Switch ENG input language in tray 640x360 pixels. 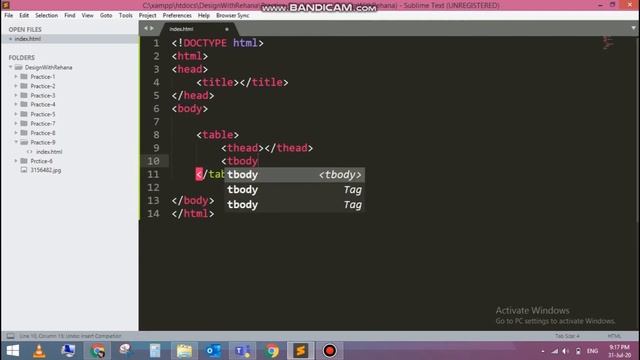tap(592, 351)
